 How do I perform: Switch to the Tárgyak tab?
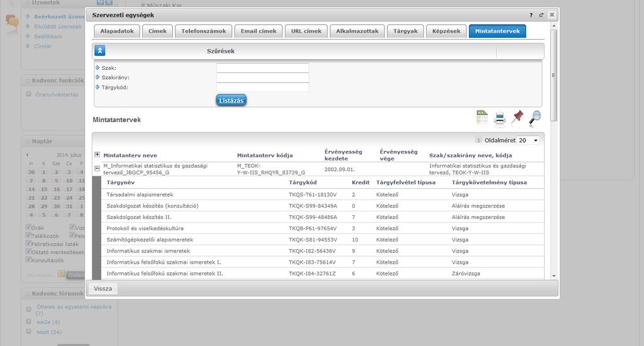406,31
